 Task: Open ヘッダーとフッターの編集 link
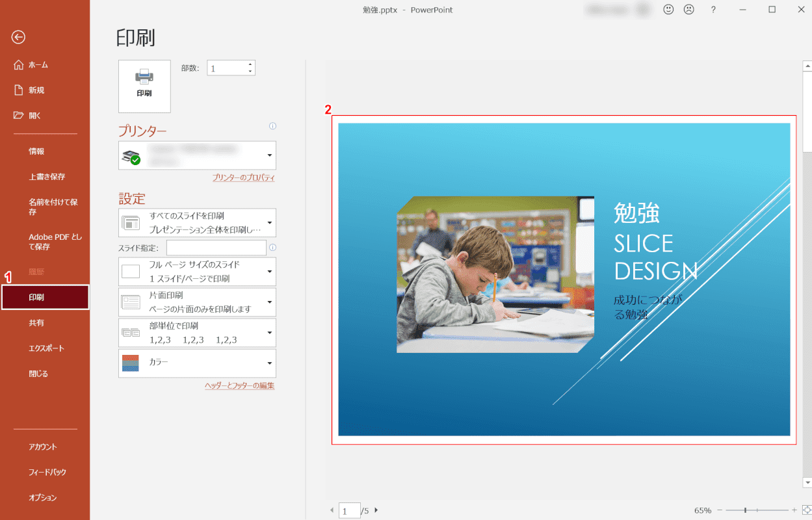tap(239, 385)
